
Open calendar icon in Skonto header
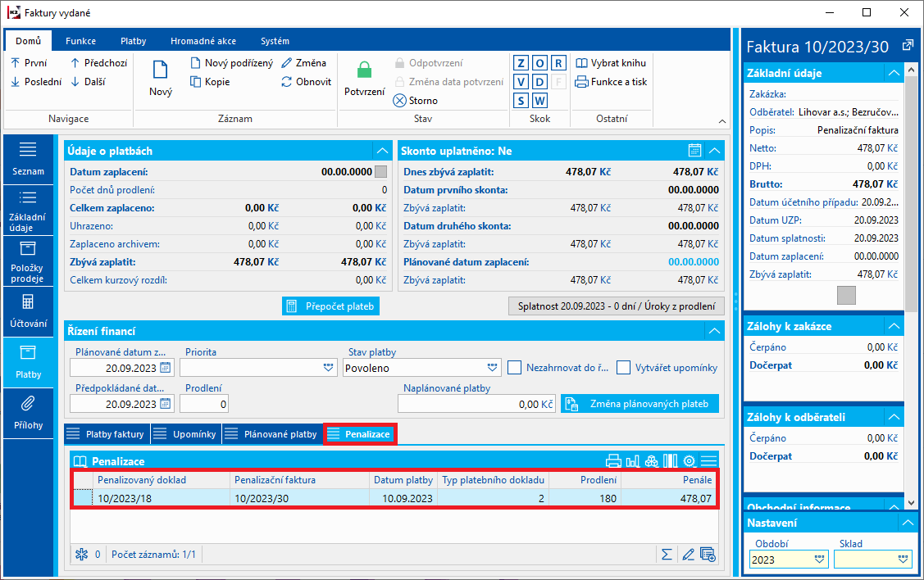click(694, 151)
